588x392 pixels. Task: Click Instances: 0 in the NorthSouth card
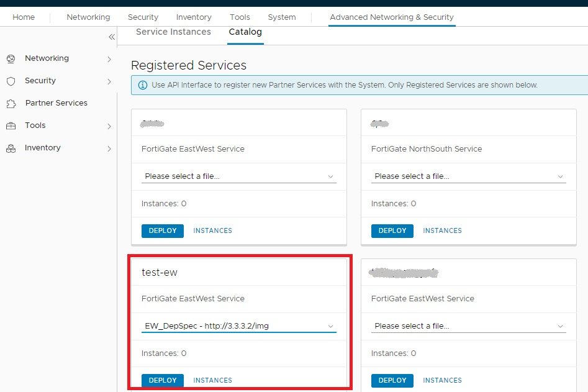(x=394, y=204)
